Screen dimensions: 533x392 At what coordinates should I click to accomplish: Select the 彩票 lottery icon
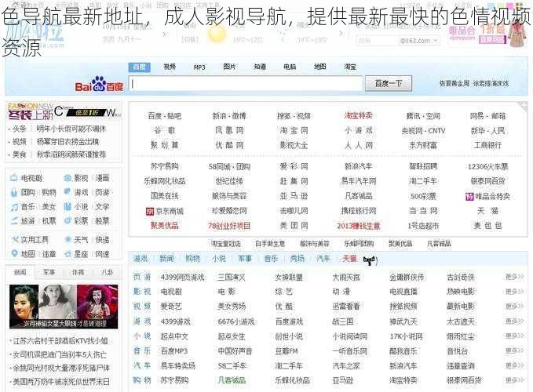pos(68,221)
